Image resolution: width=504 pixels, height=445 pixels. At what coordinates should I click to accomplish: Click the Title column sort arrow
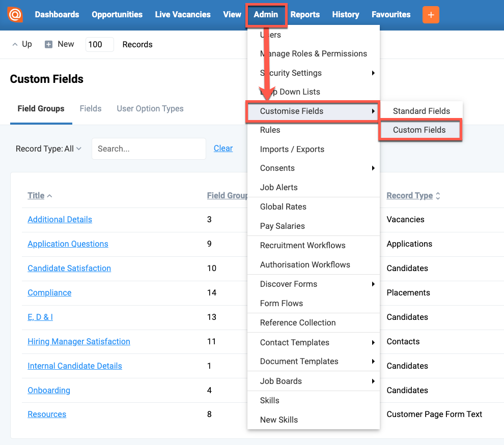click(49, 195)
